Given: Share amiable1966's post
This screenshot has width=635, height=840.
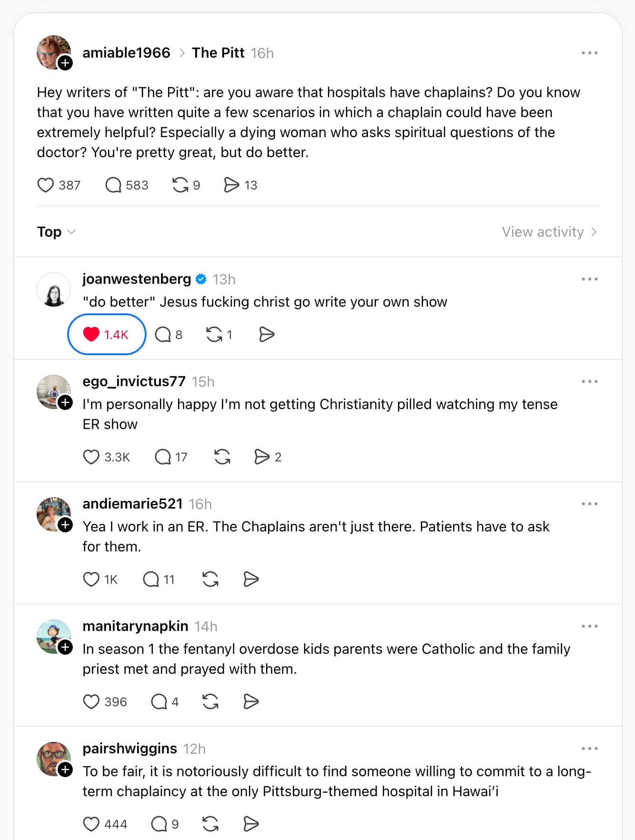Looking at the screenshot, I should click(232, 185).
